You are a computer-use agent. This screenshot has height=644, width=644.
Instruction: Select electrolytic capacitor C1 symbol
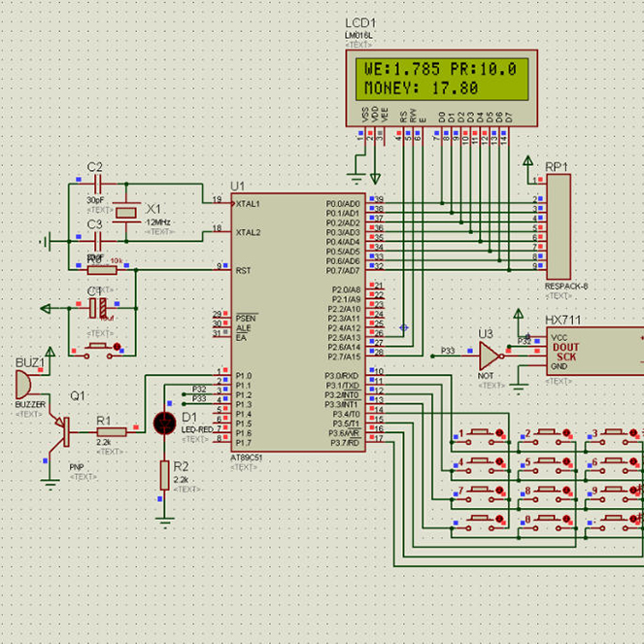coord(98,308)
